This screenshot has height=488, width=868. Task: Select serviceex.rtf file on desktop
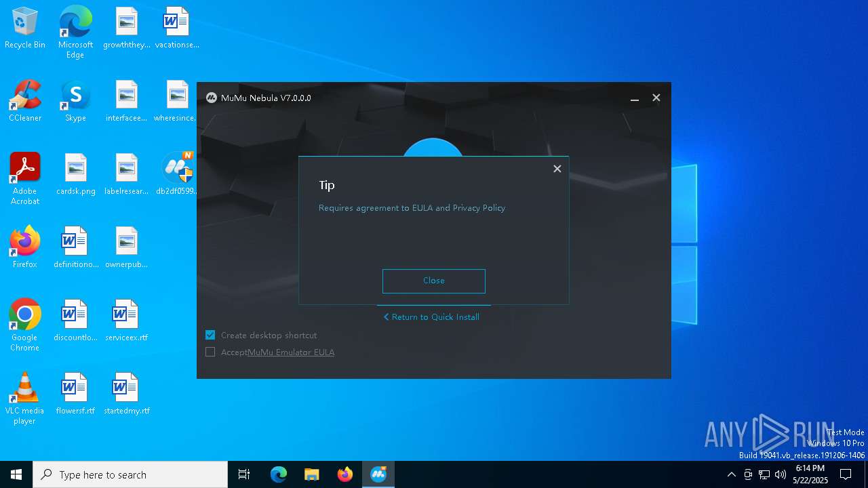[127, 321]
